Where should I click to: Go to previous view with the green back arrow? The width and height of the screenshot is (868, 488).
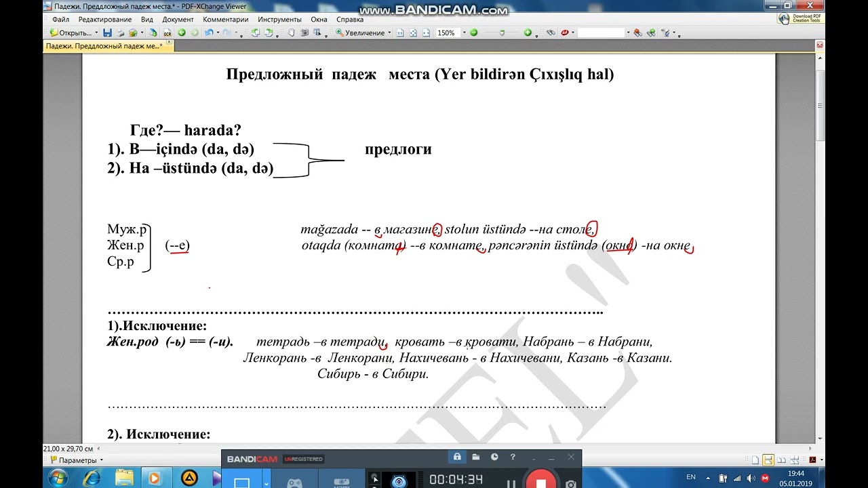182,33
